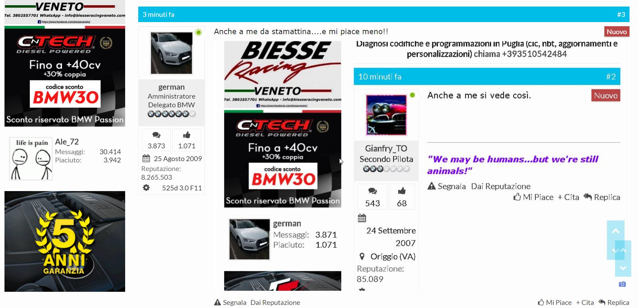Click the '3 minuti fa' timestamp
The image size is (644, 308).
(159, 14)
